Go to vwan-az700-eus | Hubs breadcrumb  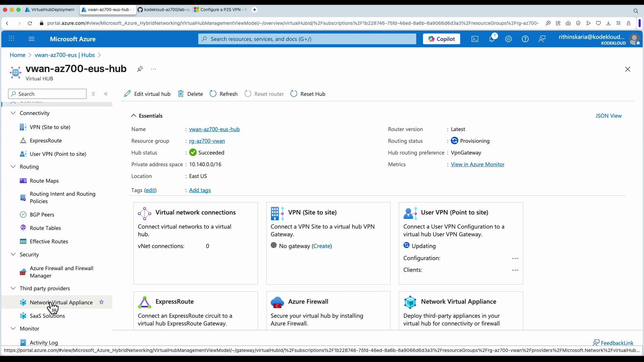pyautogui.click(x=65, y=55)
